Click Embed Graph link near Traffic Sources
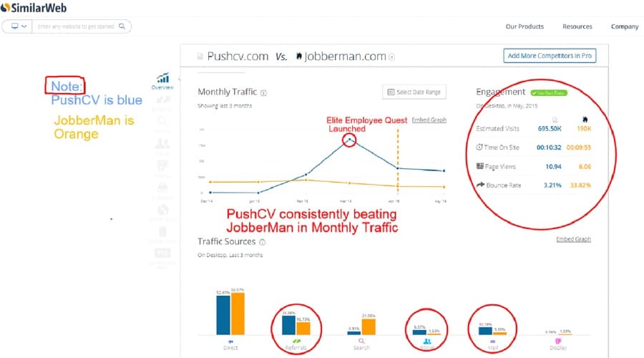The width and height of the screenshot is (644, 358). (x=573, y=239)
